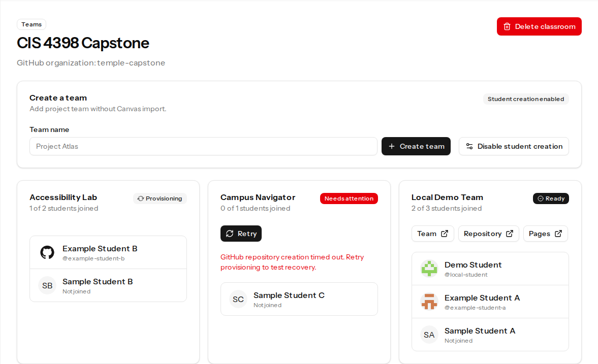
Task: Click the refresh icon on Retry button
Action: pos(230,234)
